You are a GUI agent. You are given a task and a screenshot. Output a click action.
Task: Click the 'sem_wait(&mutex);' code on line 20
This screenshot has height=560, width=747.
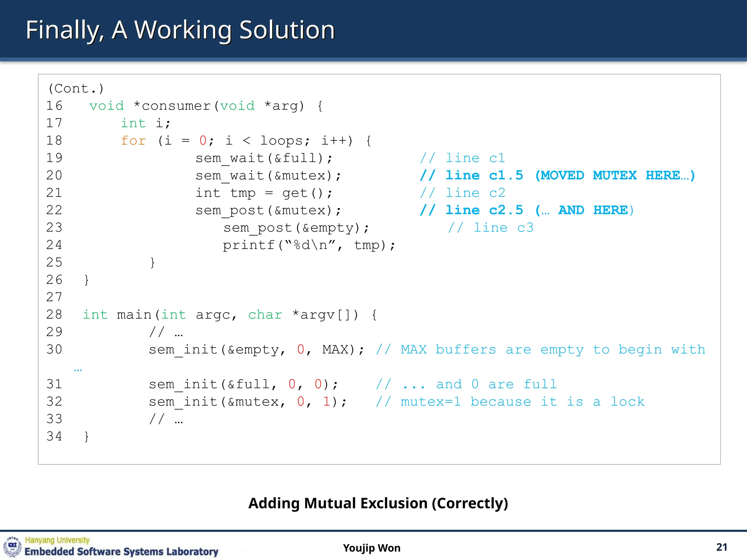(268, 176)
